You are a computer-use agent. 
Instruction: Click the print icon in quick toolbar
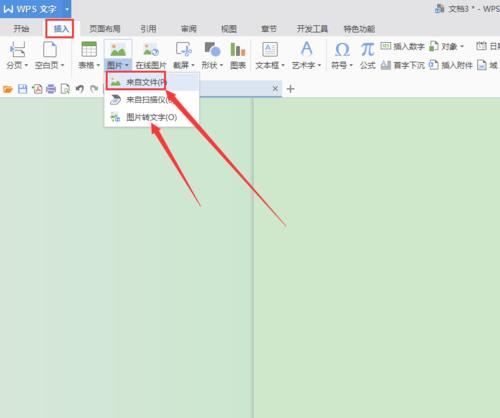[51, 89]
